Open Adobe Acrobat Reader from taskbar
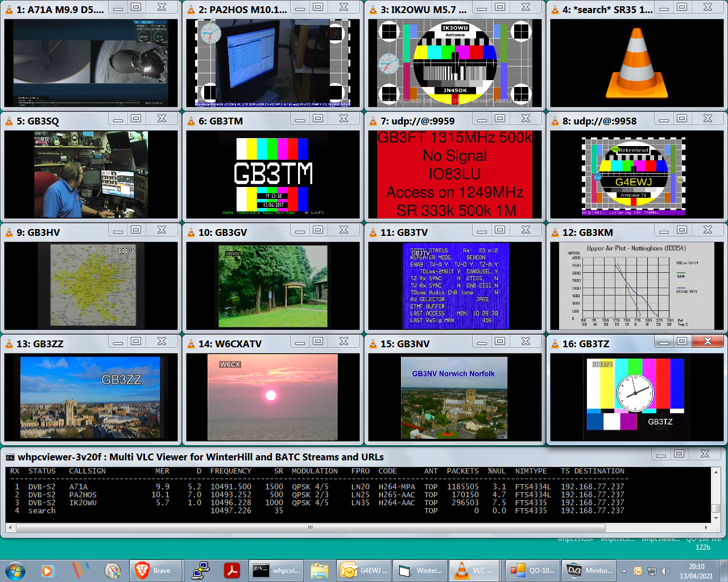This screenshot has width=728, height=582. [x=231, y=570]
